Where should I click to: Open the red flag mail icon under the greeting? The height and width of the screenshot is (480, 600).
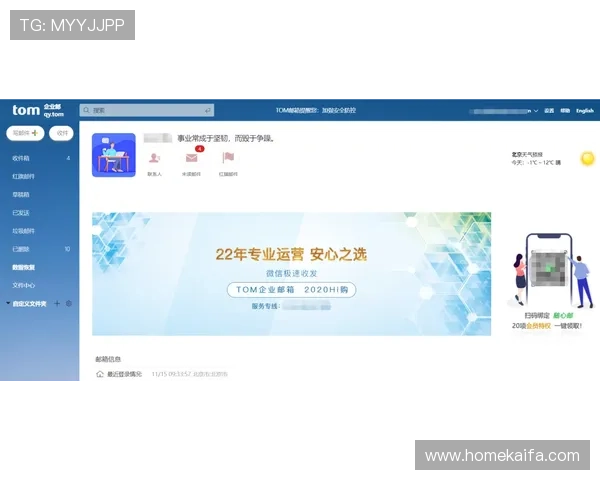(228, 157)
